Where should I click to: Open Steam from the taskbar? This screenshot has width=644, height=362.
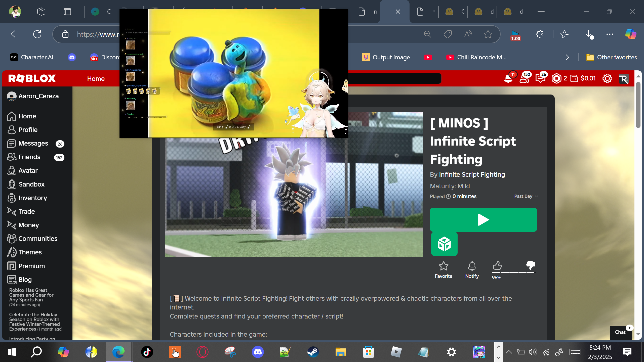coord(313,352)
